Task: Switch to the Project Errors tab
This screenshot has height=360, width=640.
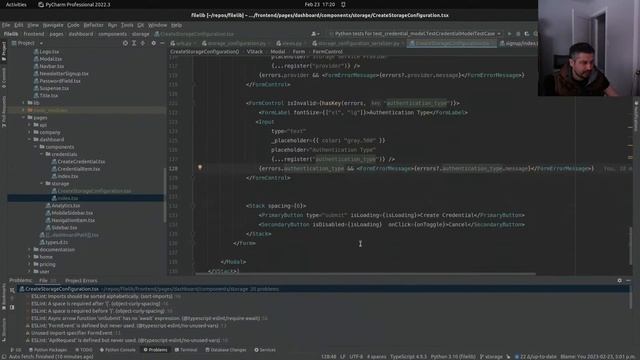Action: [81, 280]
